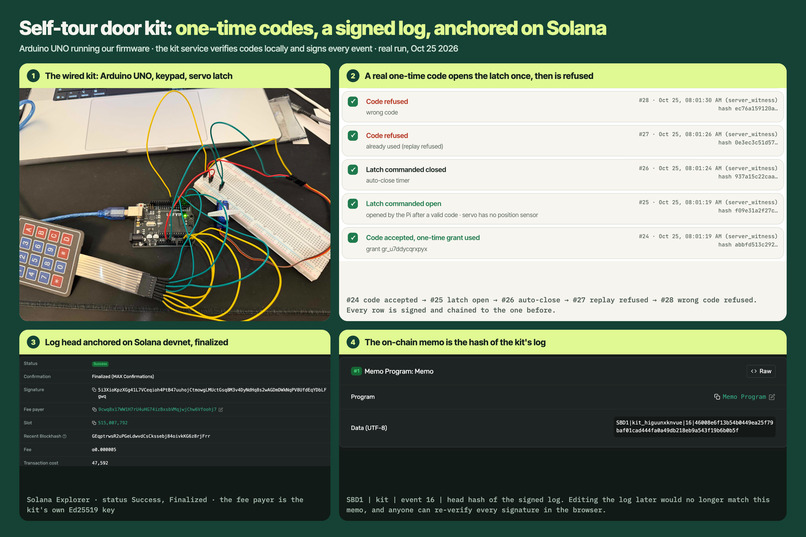Click 'Log head anchored on Solana devnet' heading
This screenshot has width=806, height=537.
(136, 342)
